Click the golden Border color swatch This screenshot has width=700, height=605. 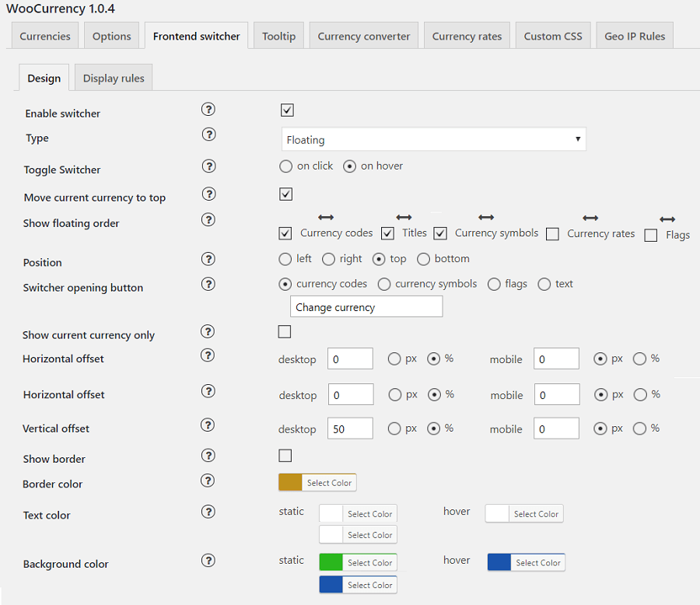290,483
